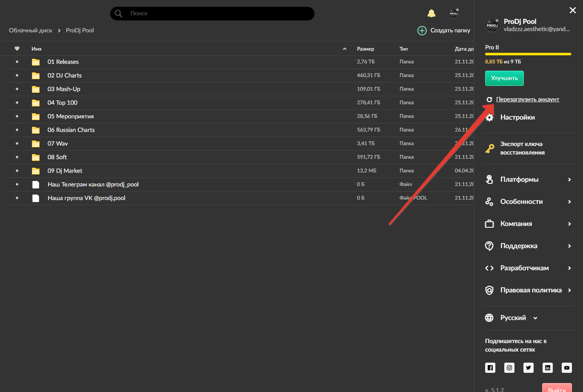Click the profile avatar in side panel
Image resolution: width=583 pixels, height=392 pixels.
tap(492, 26)
